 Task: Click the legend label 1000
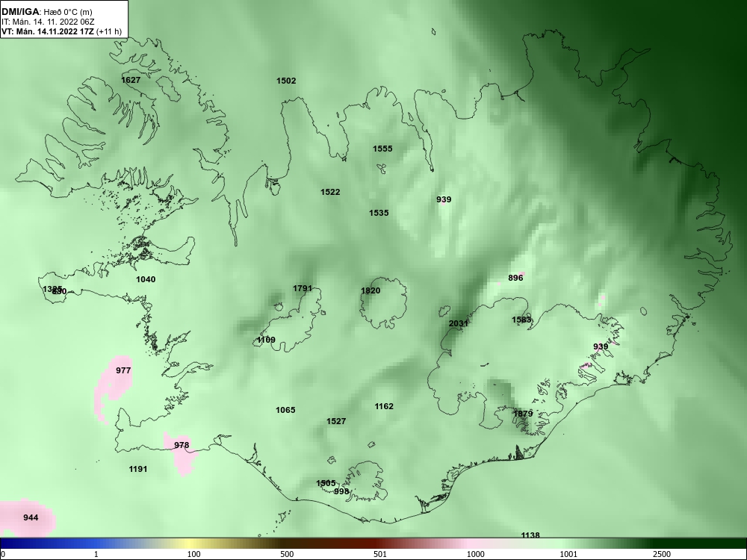pos(475,554)
